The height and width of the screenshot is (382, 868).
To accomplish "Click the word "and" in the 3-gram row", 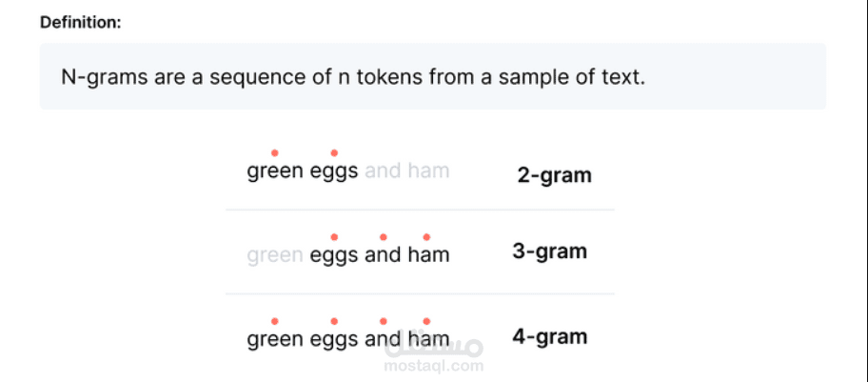I will click(x=383, y=255).
